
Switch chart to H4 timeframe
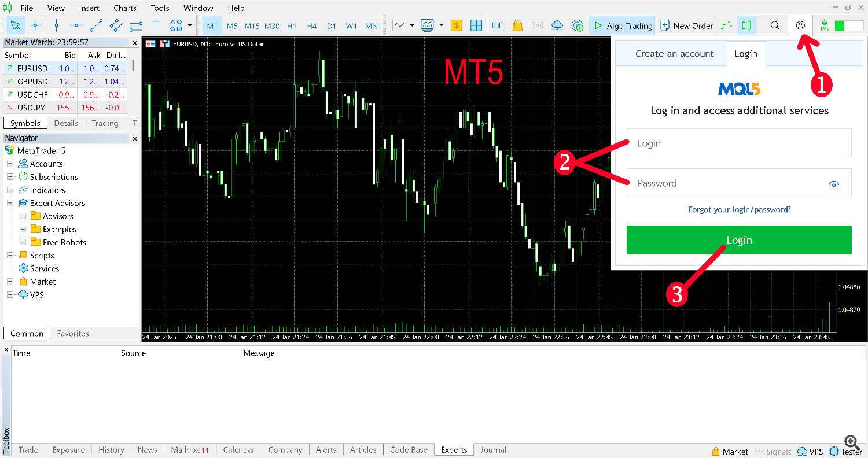(x=312, y=26)
